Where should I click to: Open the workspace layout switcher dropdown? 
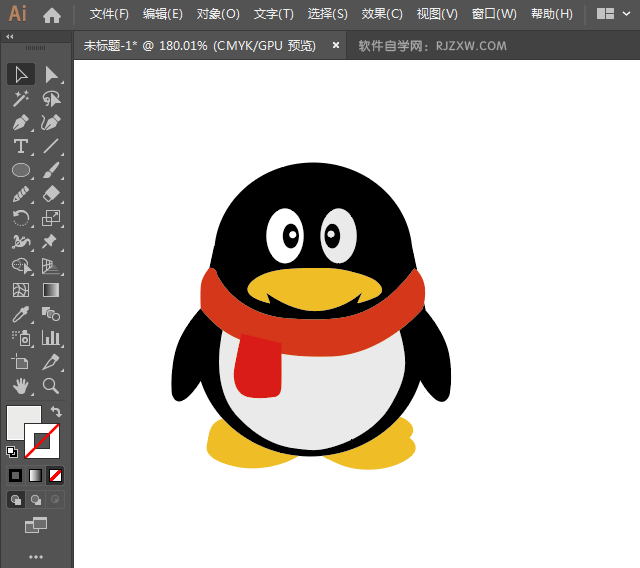[614, 14]
